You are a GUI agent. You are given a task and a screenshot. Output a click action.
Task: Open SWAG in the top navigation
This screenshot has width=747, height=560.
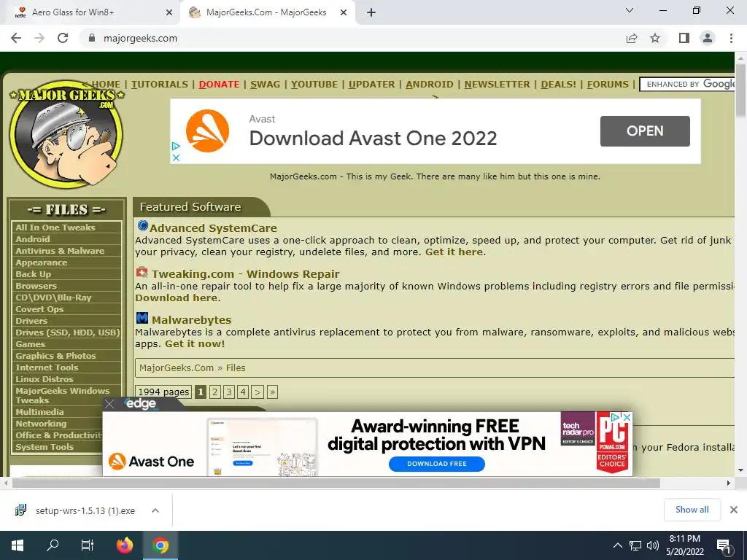pos(266,85)
